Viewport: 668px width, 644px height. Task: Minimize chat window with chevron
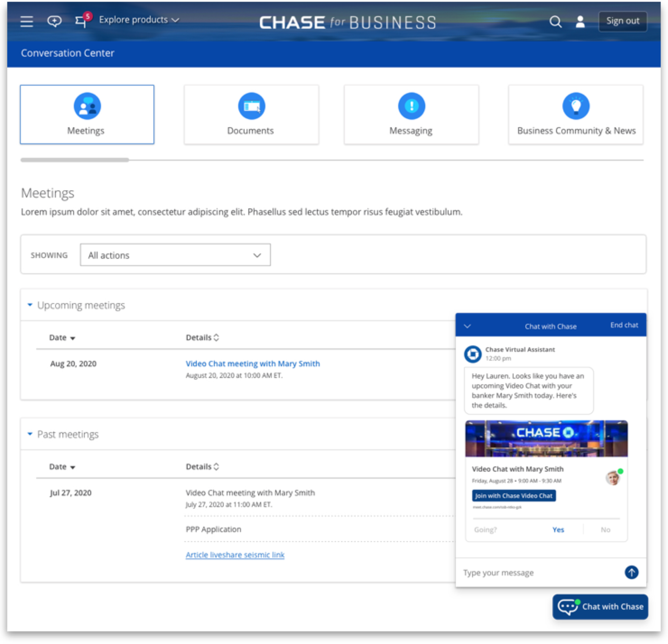pos(467,326)
